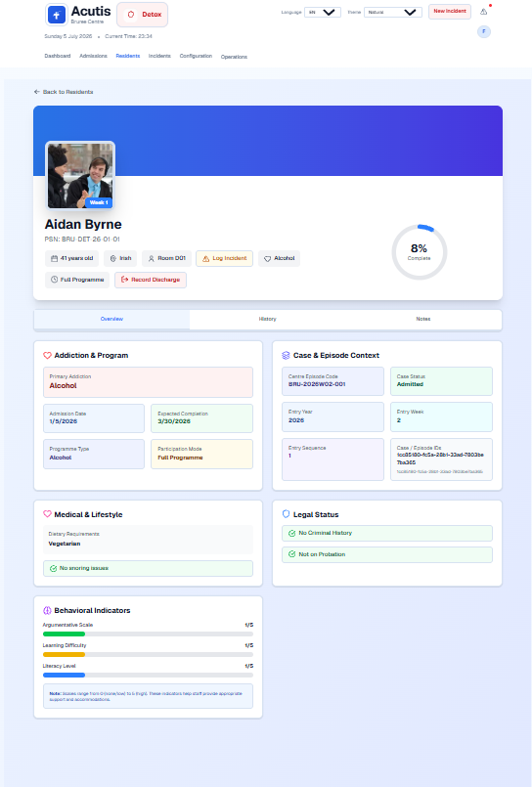The height and width of the screenshot is (787, 532).
Task: Click the globe icon beside Irish
Action: click(x=112, y=258)
